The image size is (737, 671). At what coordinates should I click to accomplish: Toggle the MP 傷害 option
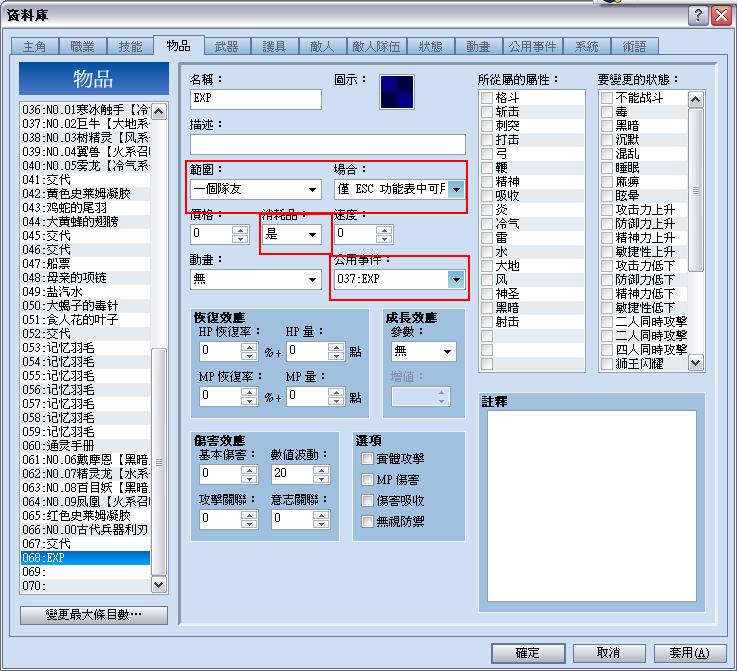(367, 479)
